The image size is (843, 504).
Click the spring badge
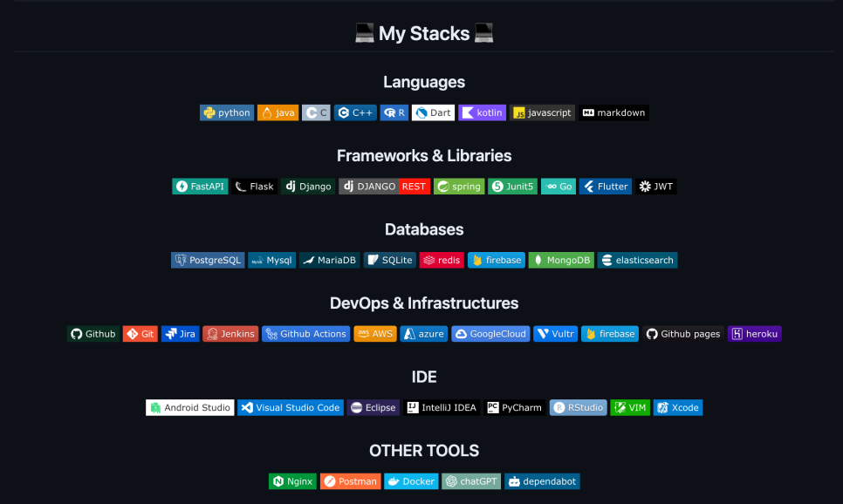(x=459, y=187)
